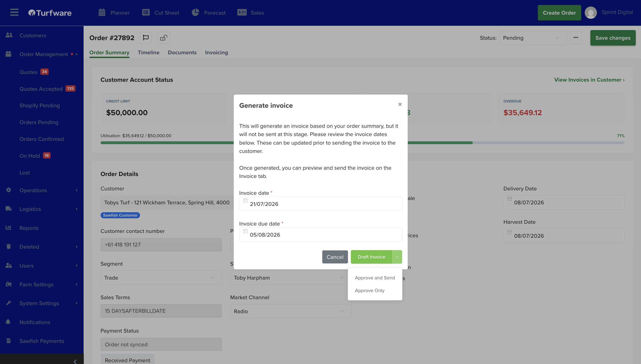Screen dimensions: 641x364
Task: Click the Reports chart icon
Action: click(9, 228)
